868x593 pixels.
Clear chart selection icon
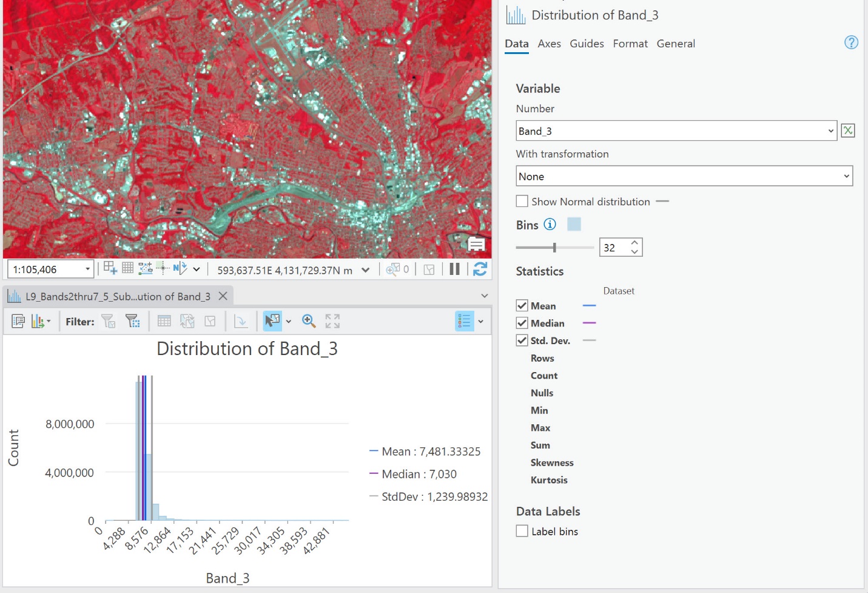point(210,321)
